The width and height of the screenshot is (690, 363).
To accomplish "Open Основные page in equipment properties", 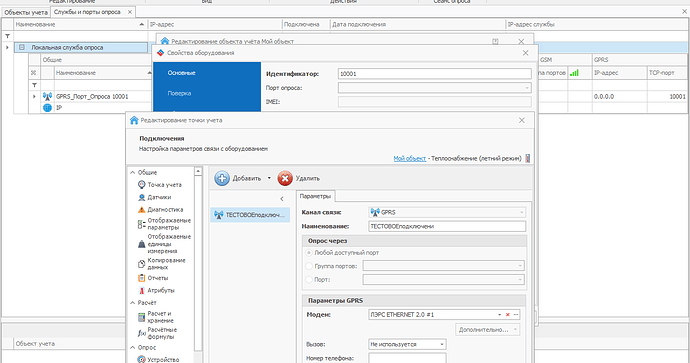I will coord(182,73).
